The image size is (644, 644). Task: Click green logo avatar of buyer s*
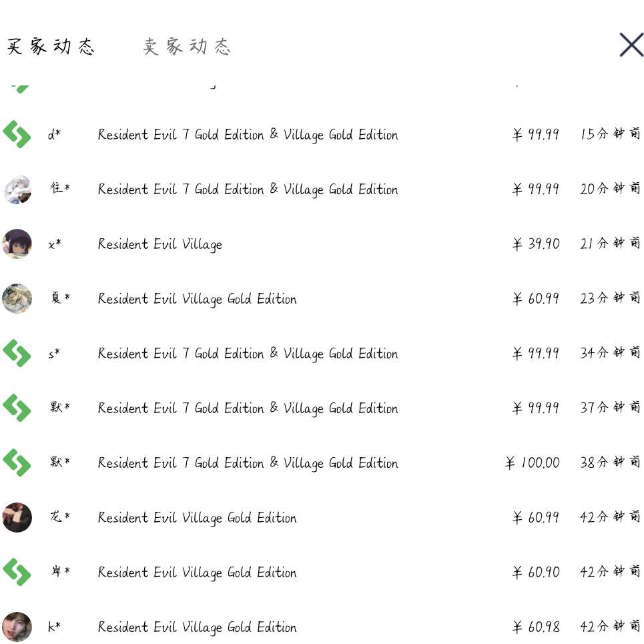click(17, 353)
